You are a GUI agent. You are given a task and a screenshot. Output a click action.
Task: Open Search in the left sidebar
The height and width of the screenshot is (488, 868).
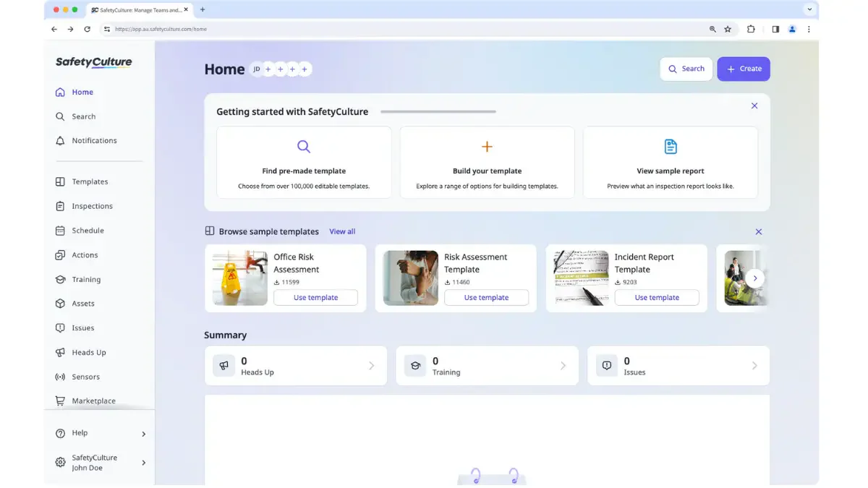tap(76, 116)
